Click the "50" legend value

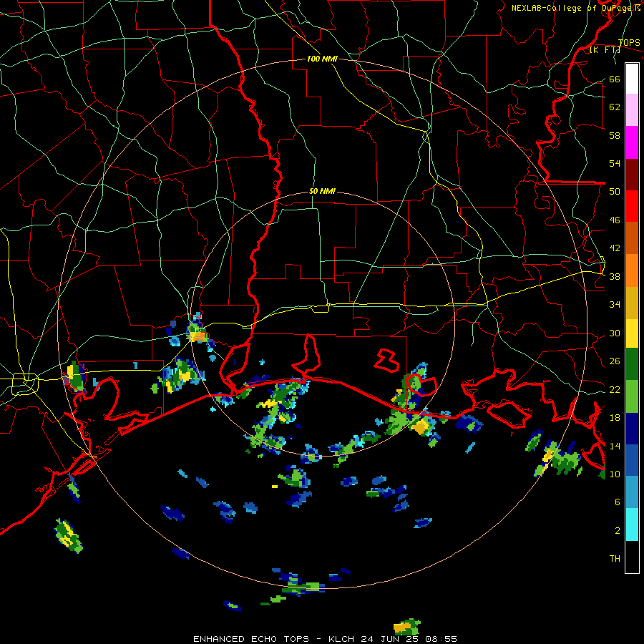615,192
